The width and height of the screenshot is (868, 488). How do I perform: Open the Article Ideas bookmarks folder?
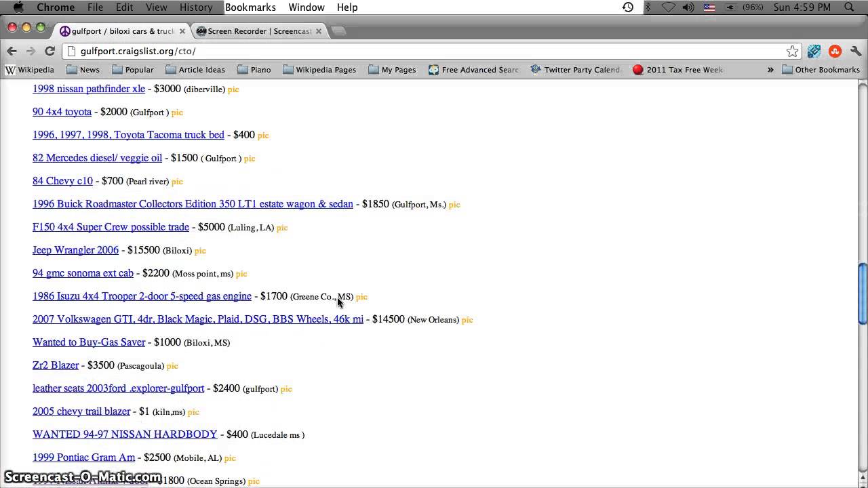click(x=195, y=70)
